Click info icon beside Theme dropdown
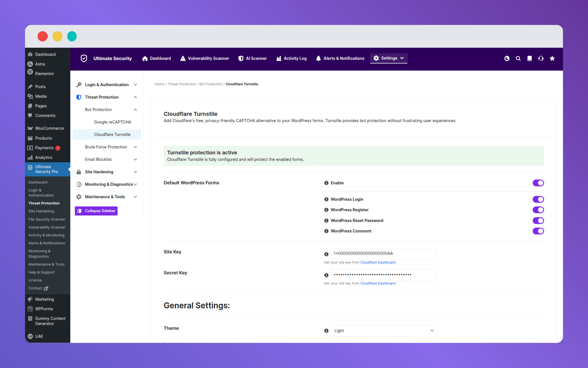This screenshot has height=368, width=588. click(326, 331)
